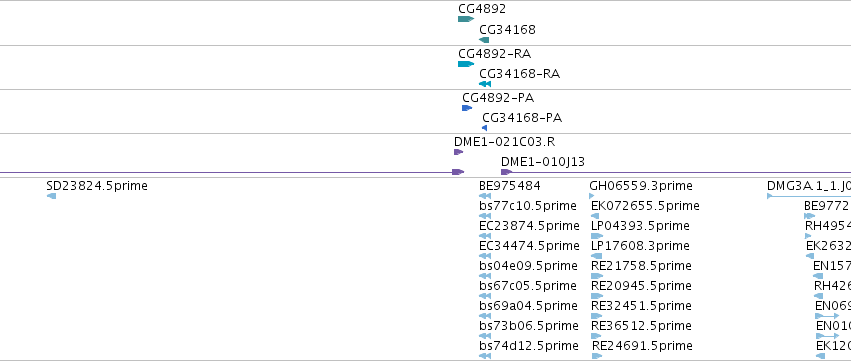Click the label starting with EN010
The image size is (851, 361).
[x=834, y=326]
